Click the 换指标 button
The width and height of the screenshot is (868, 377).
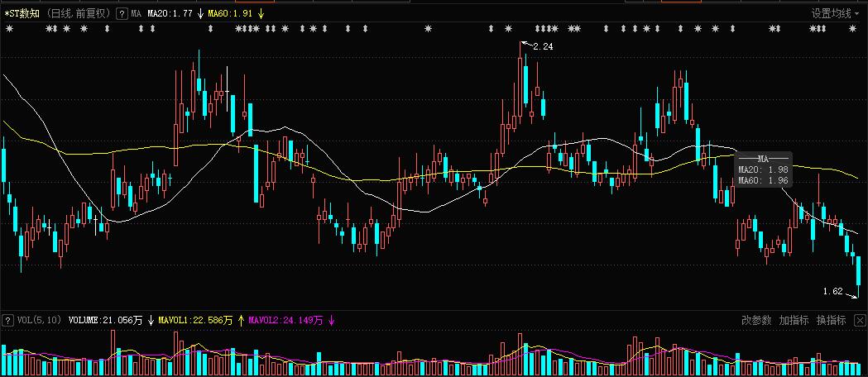coord(831,320)
